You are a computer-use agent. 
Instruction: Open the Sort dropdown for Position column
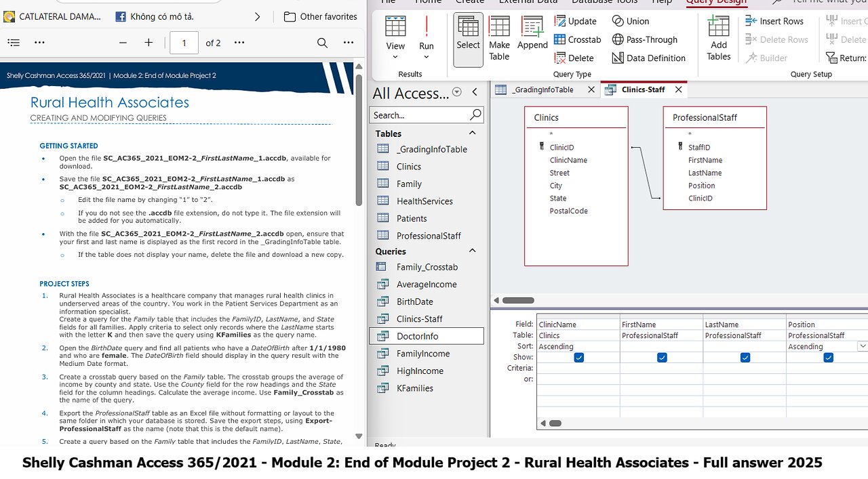click(x=863, y=346)
